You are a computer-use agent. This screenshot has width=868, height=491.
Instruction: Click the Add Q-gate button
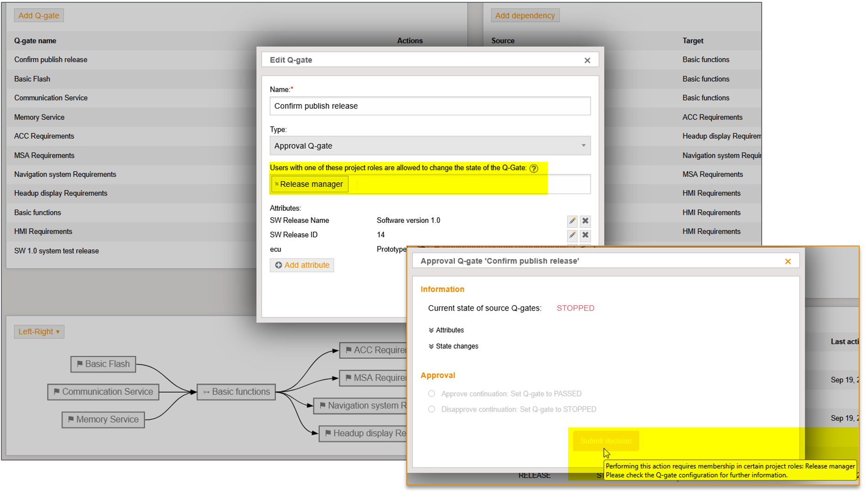[x=39, y=16]
